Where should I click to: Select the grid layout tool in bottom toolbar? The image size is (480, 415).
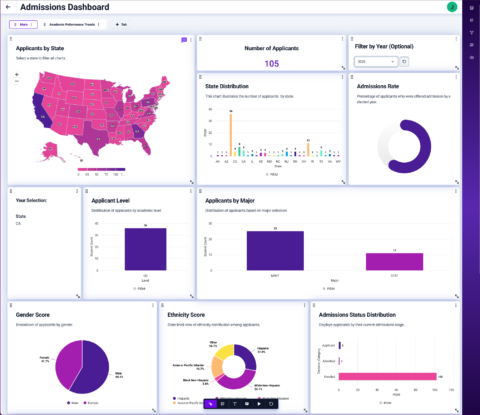(x=223, y=404)
